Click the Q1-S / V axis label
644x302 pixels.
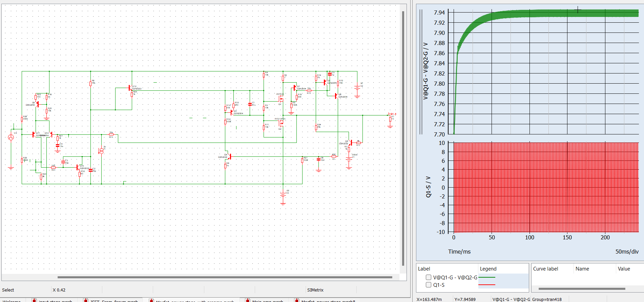(429, 187)
